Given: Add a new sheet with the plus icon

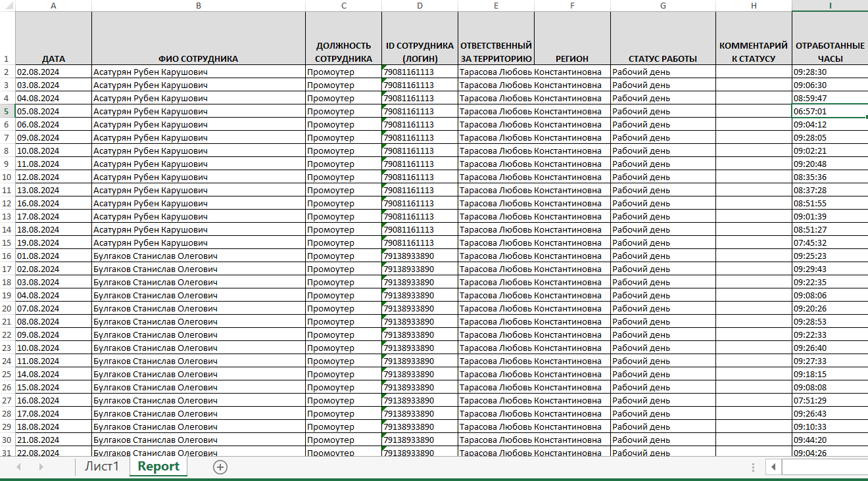Looking at the screenshot, I should pos(220,467).
